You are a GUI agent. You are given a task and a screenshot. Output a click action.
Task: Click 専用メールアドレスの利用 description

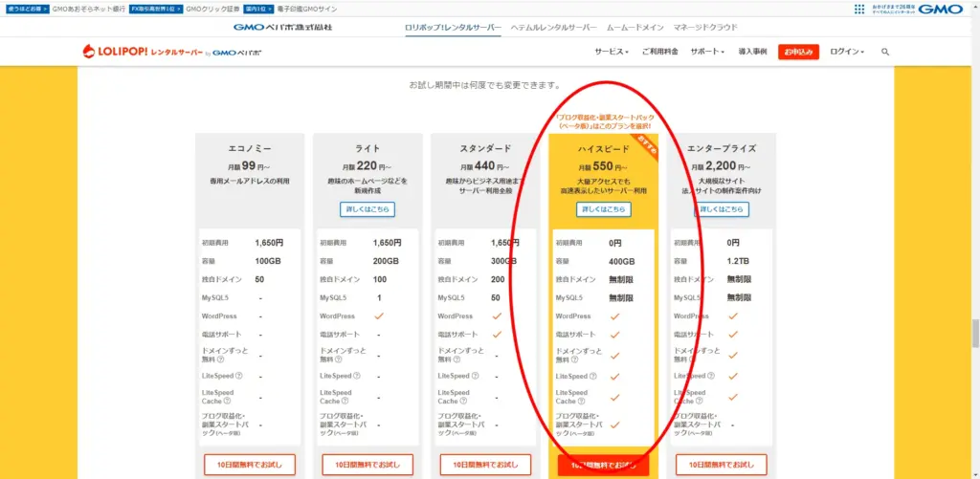point(250,181)
